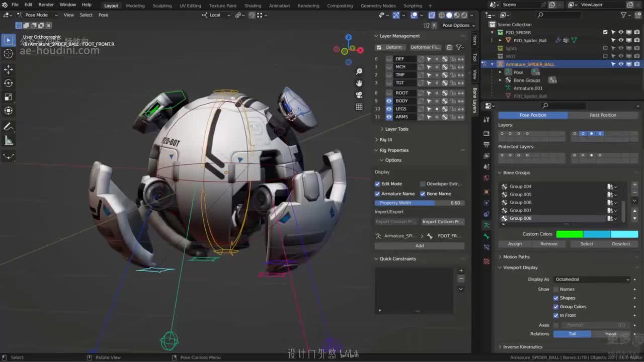Open the Local transform orientation dropdown
This screenshot has width=644, height=362.
(x=215, y=15)
